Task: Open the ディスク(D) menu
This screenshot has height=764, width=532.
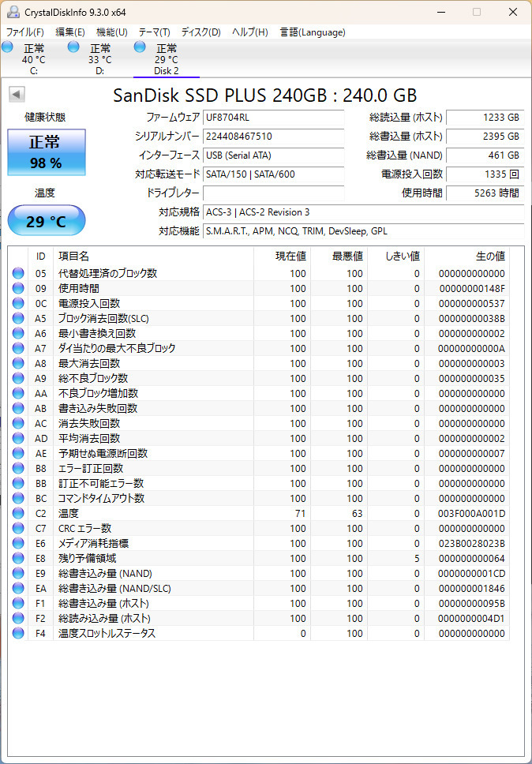Action: (x=200, y=32)
